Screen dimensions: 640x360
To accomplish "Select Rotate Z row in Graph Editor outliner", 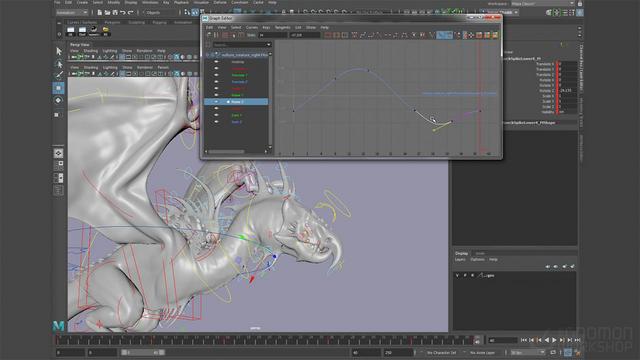I will pos(236,102).
